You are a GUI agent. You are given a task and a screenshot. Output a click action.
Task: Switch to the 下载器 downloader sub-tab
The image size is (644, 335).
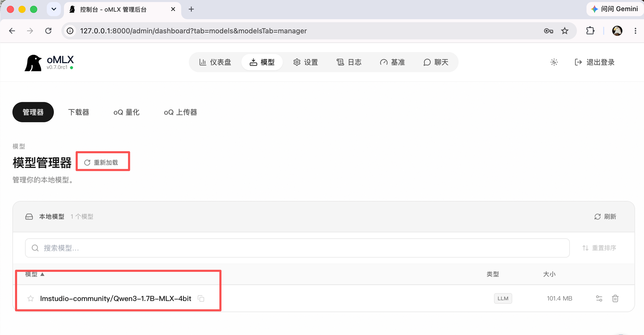click(78, 112)
